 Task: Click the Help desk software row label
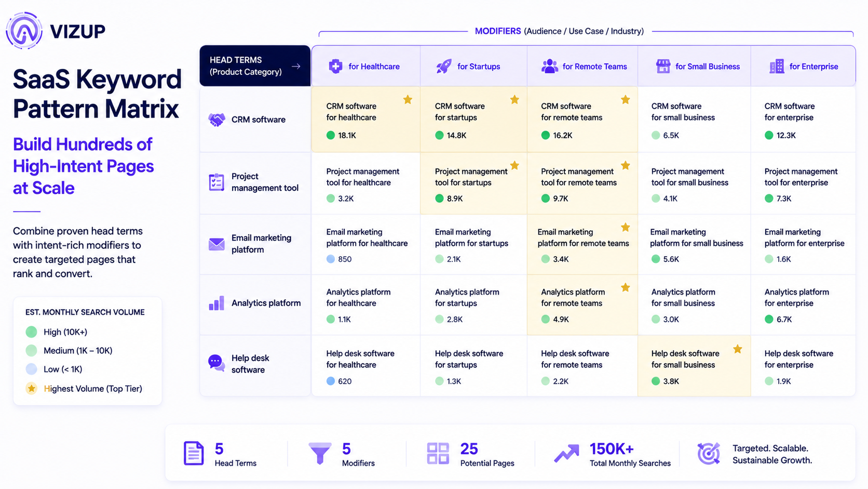(x=250, y=364)
